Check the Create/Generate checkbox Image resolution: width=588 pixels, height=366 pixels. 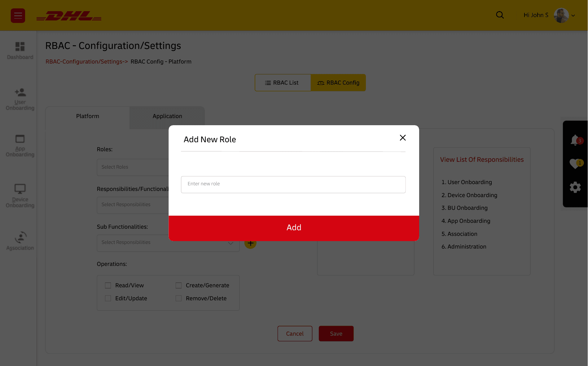coord(178,285)
